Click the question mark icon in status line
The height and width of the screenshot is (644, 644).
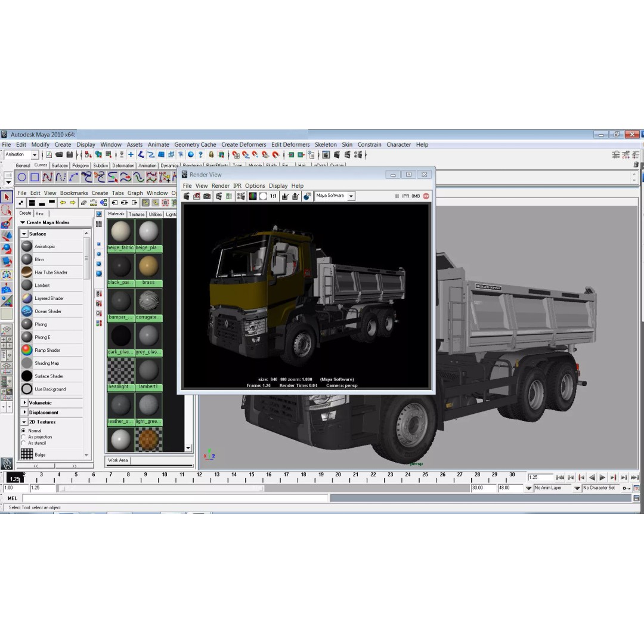coord(200,155)
